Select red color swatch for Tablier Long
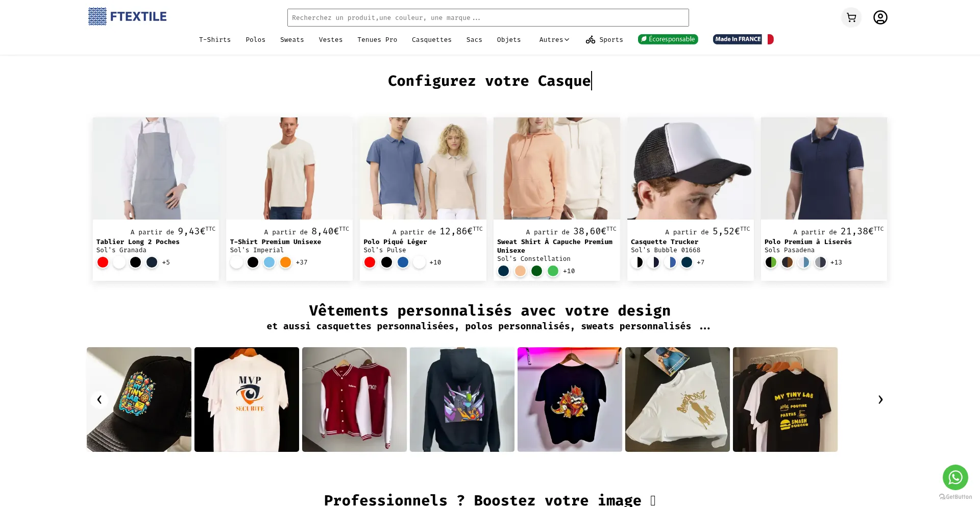 click(103, 262)
